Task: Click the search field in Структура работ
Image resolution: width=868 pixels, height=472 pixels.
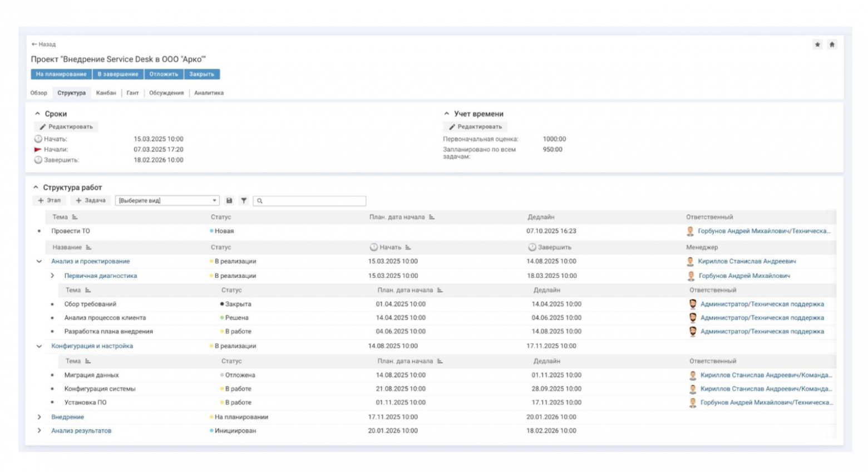Action: (x=312, y=201)
